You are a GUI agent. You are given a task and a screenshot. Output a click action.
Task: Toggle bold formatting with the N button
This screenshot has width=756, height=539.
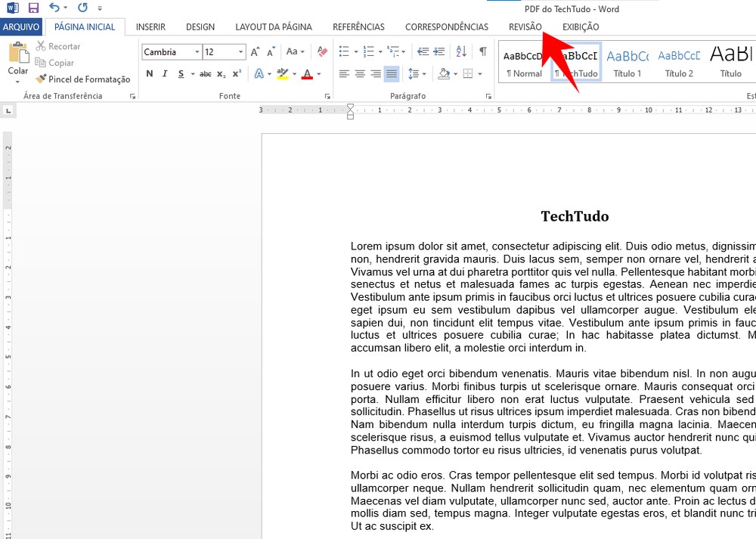(149, 73)
